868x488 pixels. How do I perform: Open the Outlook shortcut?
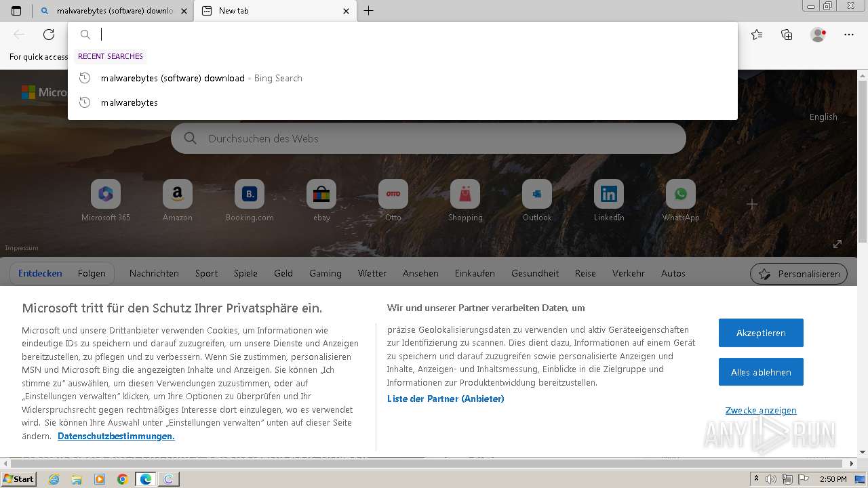(537, 201)
